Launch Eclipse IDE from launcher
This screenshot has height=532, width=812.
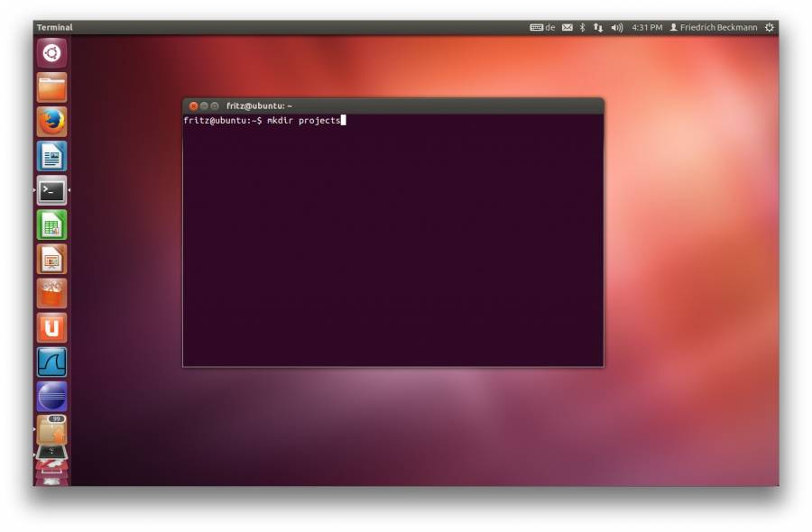tap(51, 396)
